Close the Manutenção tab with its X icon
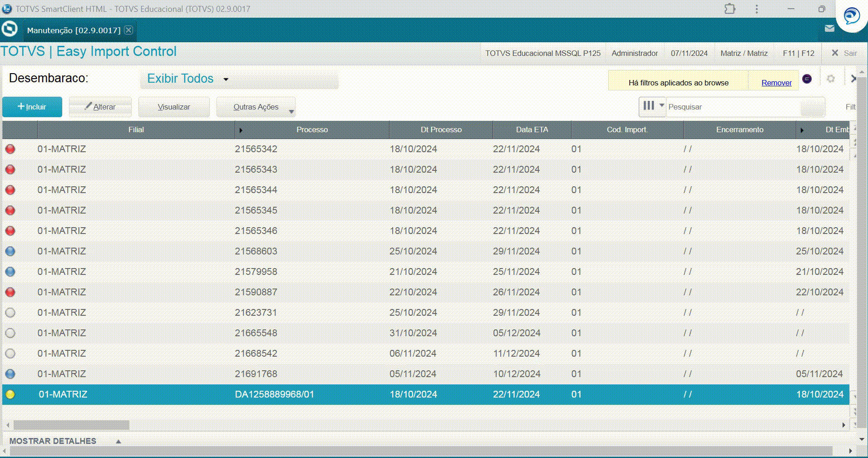 click(129, 30)
